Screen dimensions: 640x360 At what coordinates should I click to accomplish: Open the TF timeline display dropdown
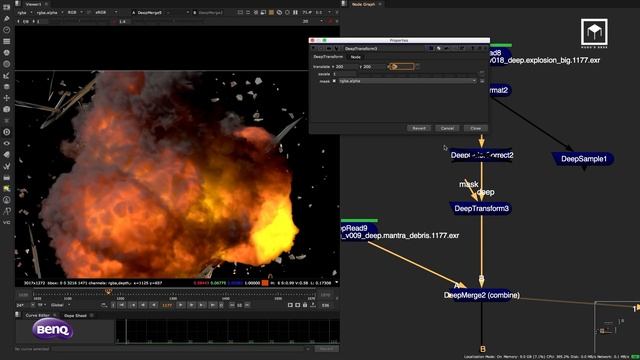pyautogui.click(x=42, y=305)
